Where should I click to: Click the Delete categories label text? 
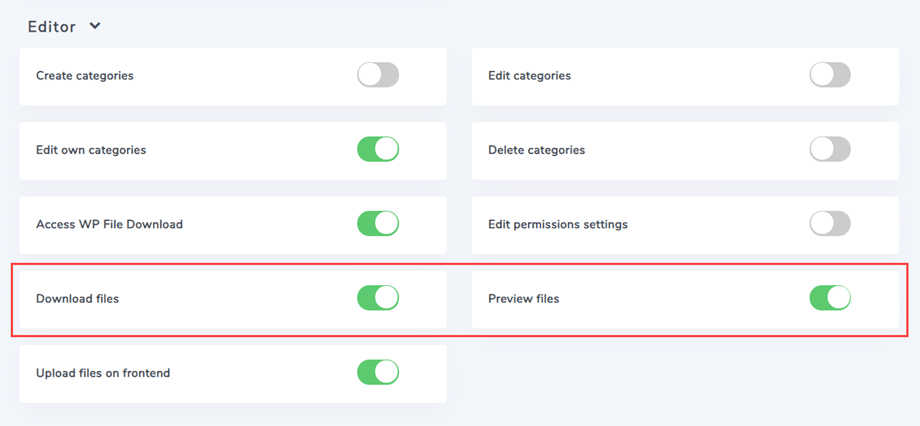(x=536, y=150)
